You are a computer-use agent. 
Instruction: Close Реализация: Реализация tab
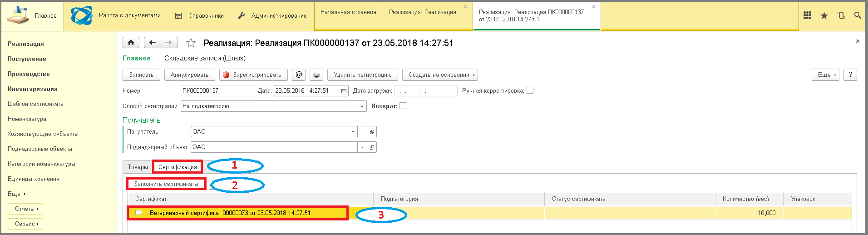465,7
